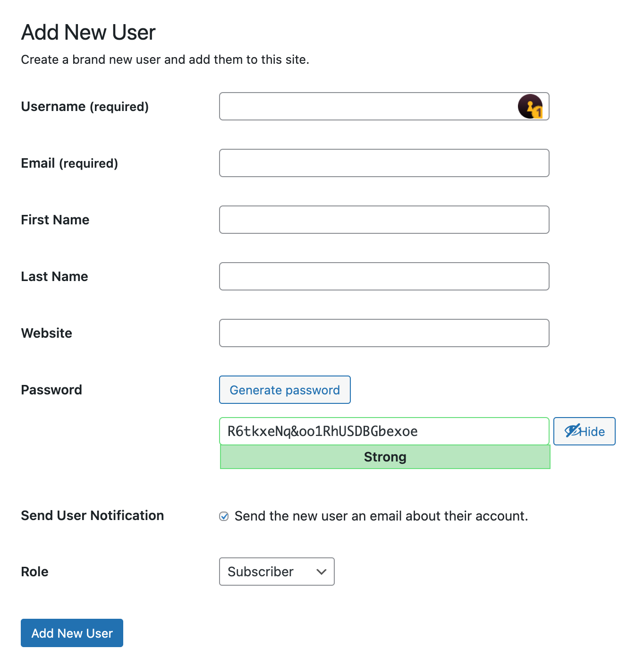Open the Role dropdown set to Subscriber
The height and width of the screenshot is (666, 644).
click(x=277, y=572)
